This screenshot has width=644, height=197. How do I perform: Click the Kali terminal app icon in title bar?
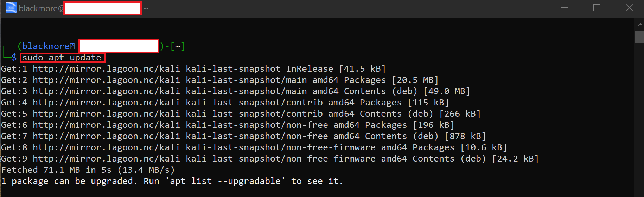(11, 8)
